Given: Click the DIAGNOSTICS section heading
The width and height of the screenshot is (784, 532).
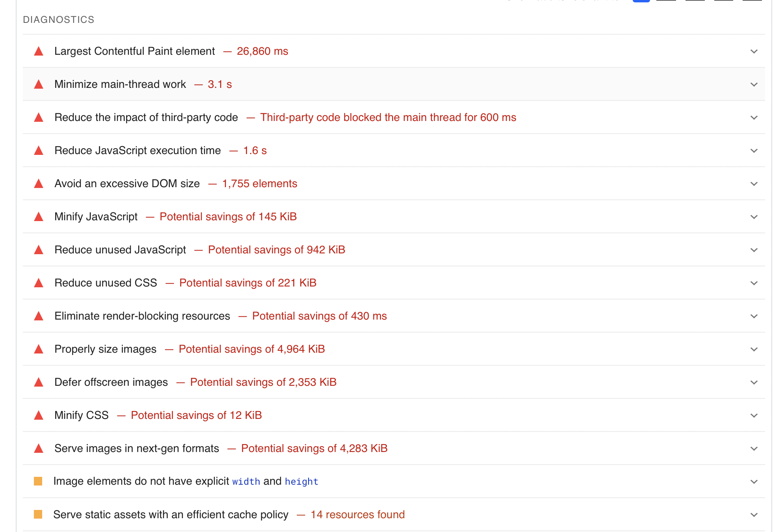Looking at the screenshot, I should pos(59,20).
